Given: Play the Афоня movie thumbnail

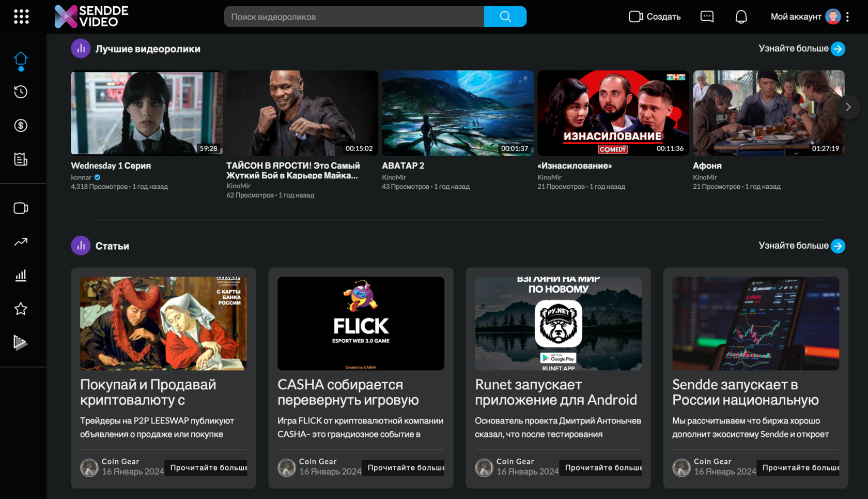Looking at the screenshot, I should tap(769, 113).
